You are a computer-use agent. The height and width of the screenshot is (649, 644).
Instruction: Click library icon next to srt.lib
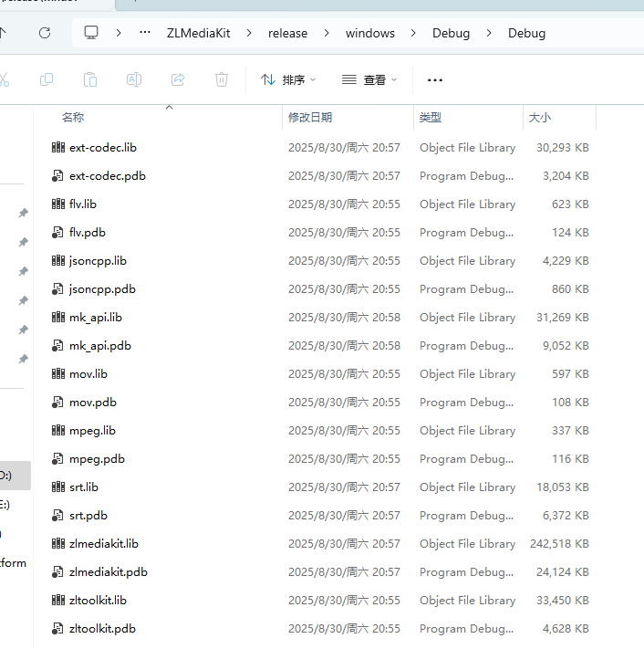(x=57, y=487)
